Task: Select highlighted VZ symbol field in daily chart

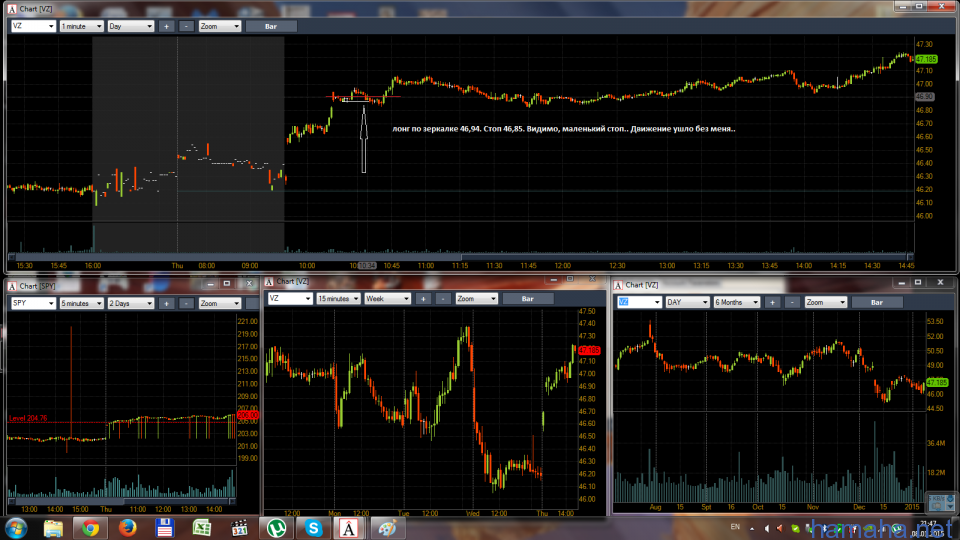Action: coord(639,302)
